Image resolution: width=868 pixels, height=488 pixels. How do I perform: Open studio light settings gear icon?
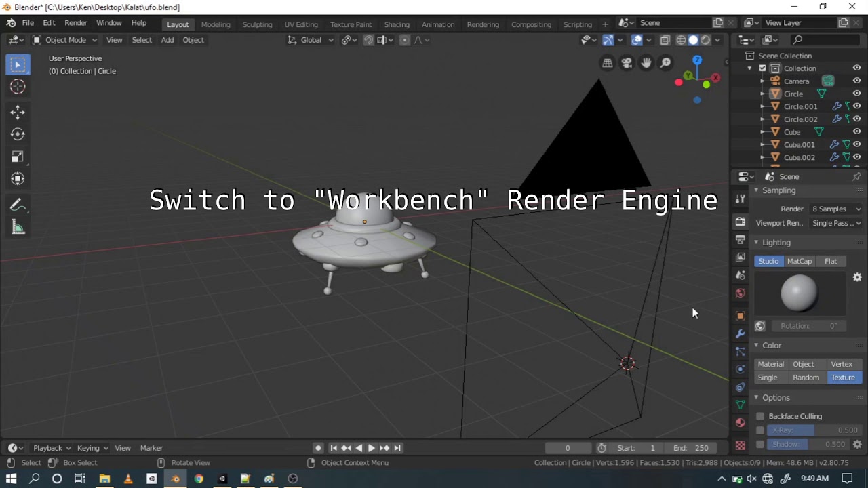857,277
